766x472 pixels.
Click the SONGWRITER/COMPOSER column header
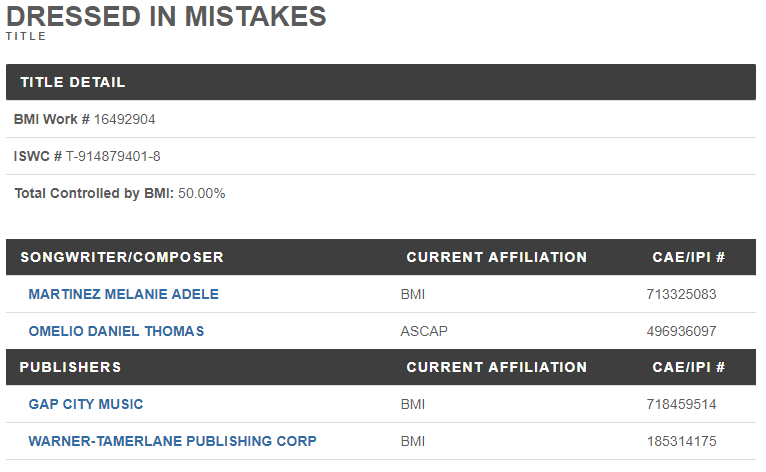122,257
